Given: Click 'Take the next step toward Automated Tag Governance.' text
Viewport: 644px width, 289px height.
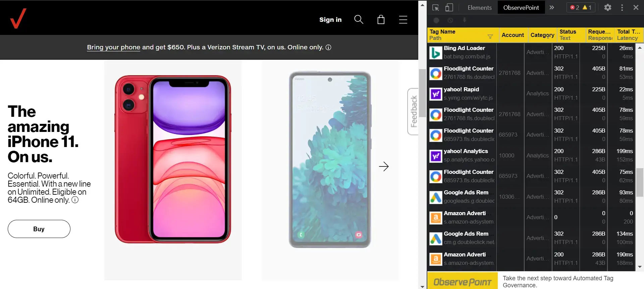Looking at the screenshot, I should click(558, 282).
